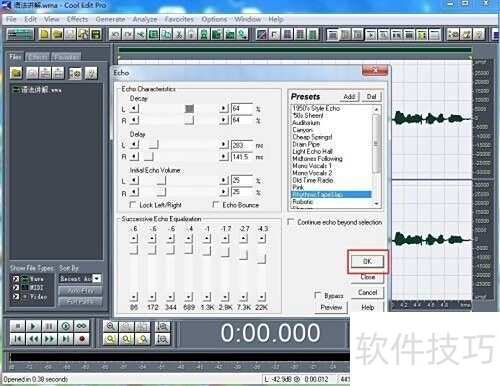The height and width of the screenshot is (386, 500).
Task: Click the left arrow for Decay L
Action: pyautogui.click(x=134, y=108)
